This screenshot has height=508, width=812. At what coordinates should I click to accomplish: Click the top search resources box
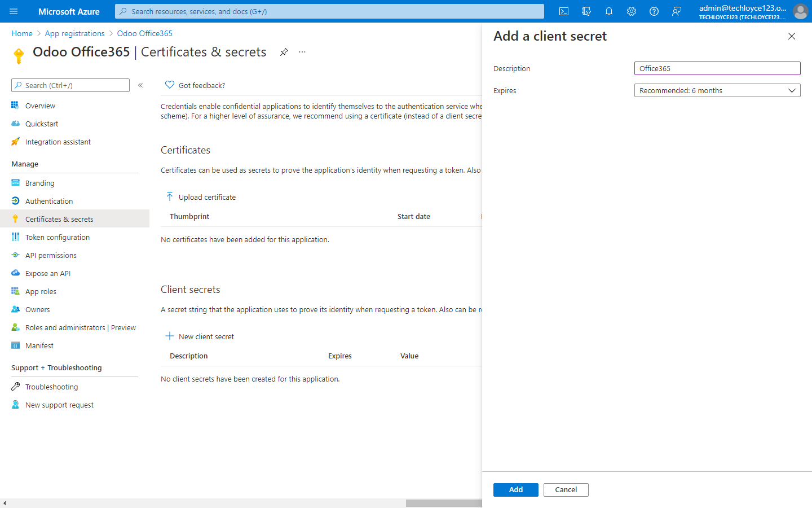coord(330,11)
